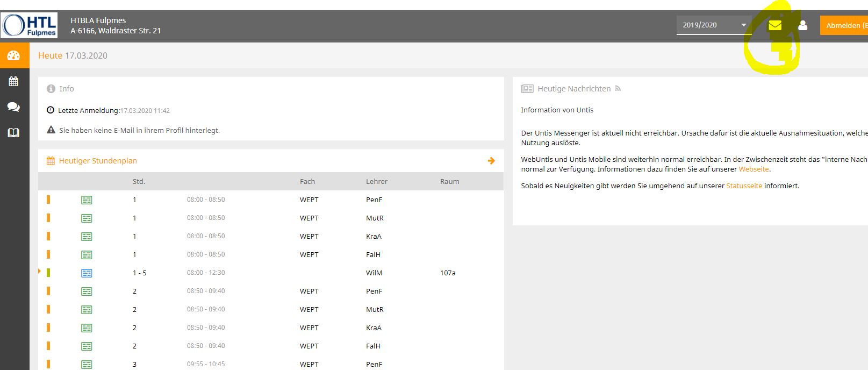Click the school name HTBLA Fulpmes
The width and height of the screenshot is (868, 370).
[x=98, y=20]
